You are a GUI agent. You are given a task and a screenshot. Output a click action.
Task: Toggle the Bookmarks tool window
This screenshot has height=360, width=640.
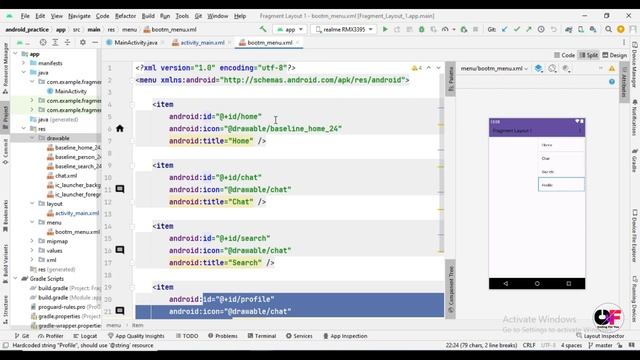click(5, 216)
